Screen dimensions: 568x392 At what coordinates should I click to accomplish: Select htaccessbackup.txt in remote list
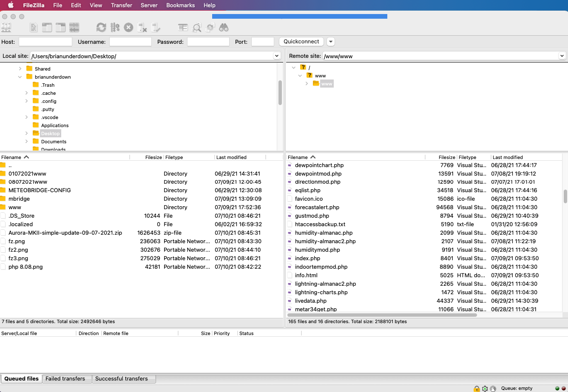pyautogui.click(x=424, y=224)
